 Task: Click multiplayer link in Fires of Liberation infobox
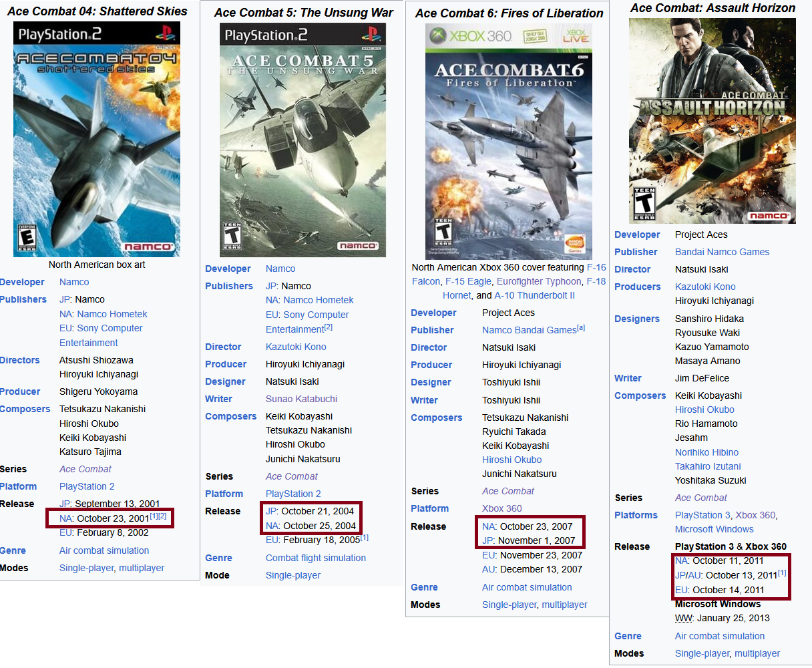(x=565, y=605)
